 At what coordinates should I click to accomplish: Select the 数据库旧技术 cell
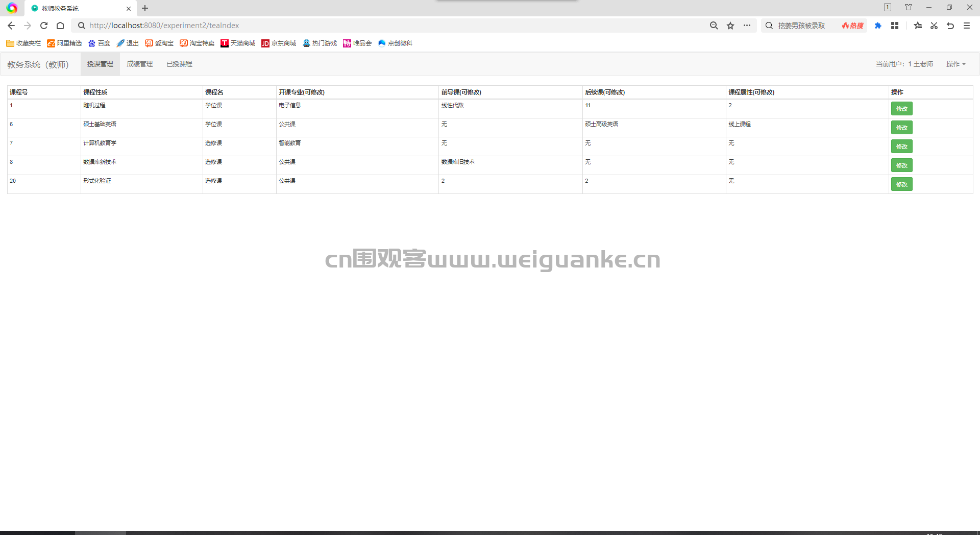(x=510, y=165)
